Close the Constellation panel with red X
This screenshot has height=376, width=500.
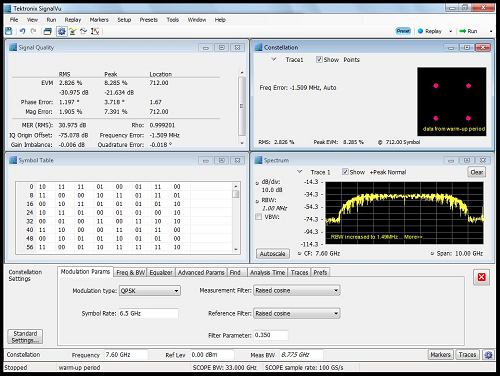tap(483, 48)
